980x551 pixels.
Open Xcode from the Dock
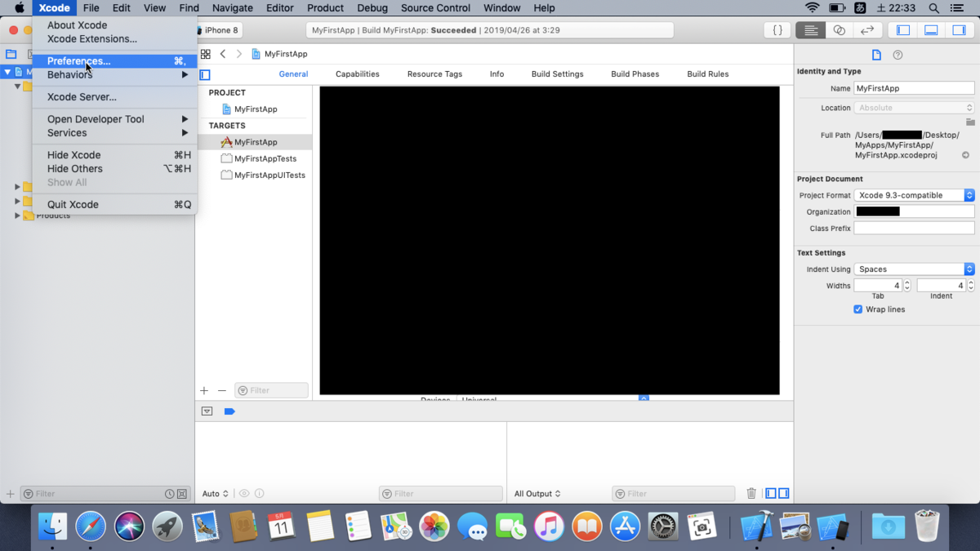click(756, 527)
